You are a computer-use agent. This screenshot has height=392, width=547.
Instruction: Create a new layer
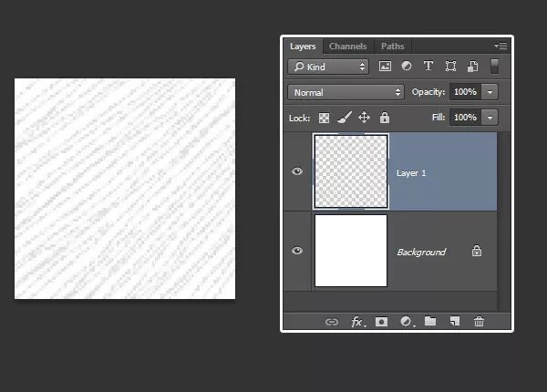[x=455, y=322]
